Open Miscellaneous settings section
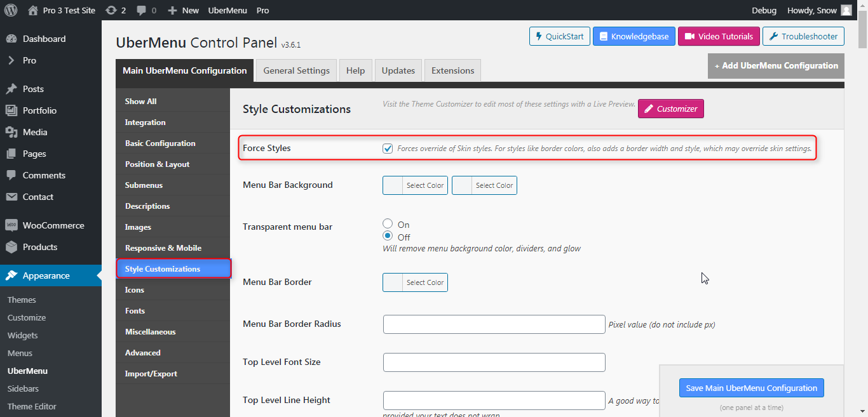The height and width of the screenshot is (417, 868). (x=173, y=332)
